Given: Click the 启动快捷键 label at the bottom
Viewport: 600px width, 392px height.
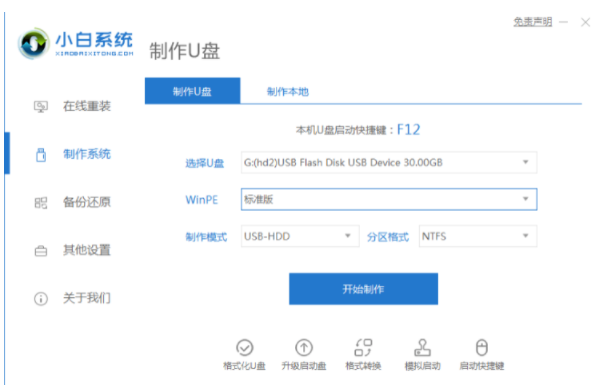Looking at the screenshot, I should click(482, 366).
